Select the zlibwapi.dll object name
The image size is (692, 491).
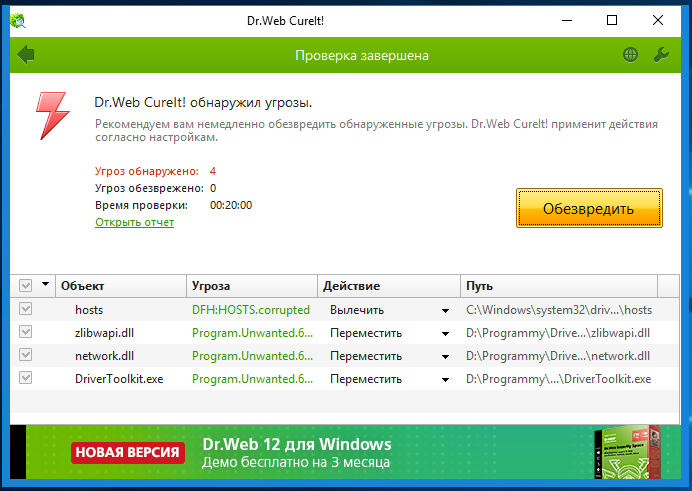[105, 333]
